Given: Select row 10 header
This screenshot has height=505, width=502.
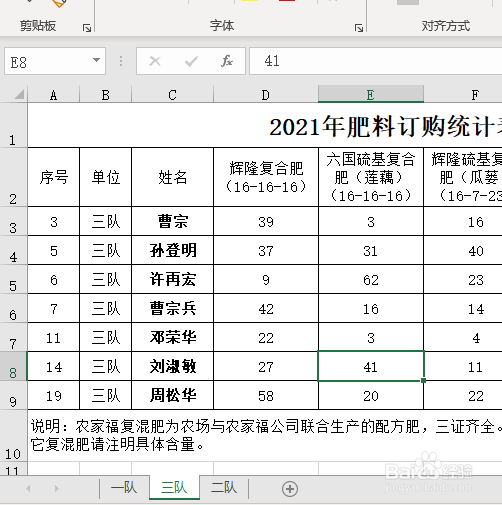Looking at the screenshot, I should click(x=13, y=436).
